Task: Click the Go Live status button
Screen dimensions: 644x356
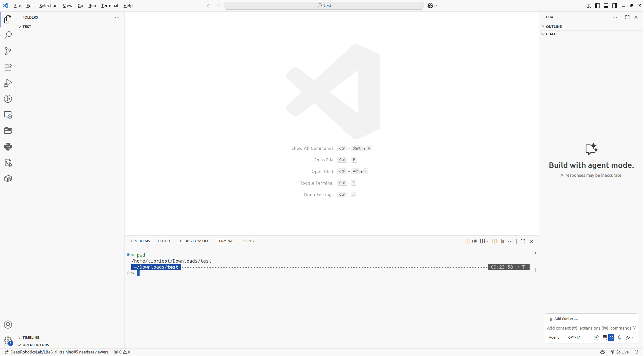Action: click(x=619, y=352)
